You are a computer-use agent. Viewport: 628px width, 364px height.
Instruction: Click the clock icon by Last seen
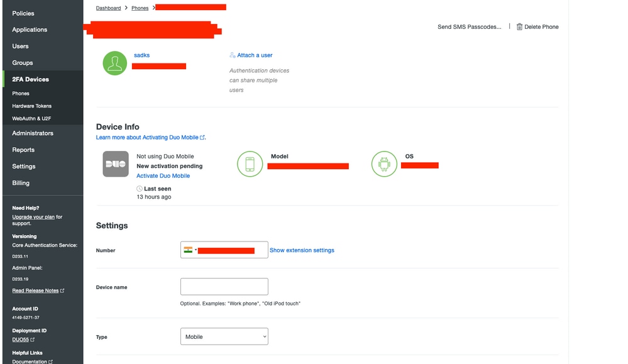(x=140, y=189)
